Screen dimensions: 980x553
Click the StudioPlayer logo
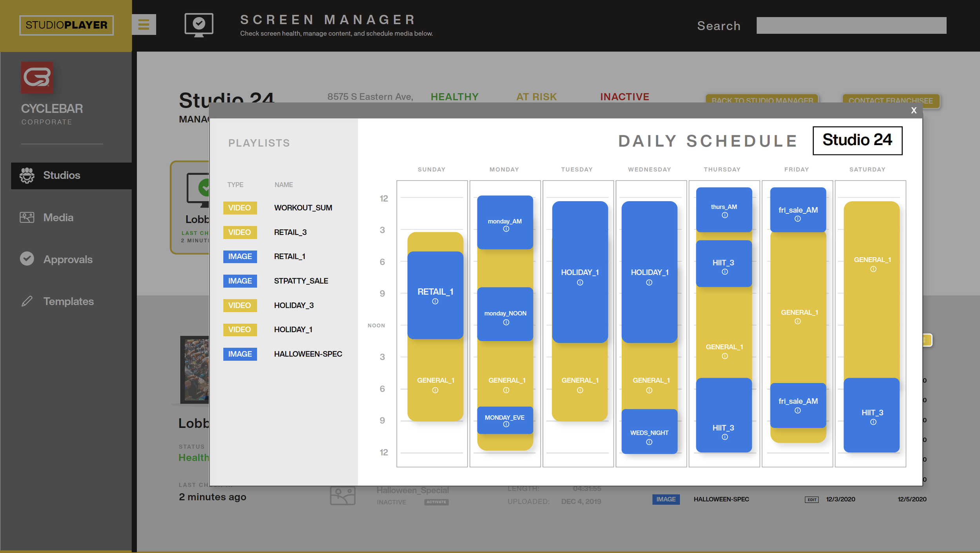(x=66, y=25)
